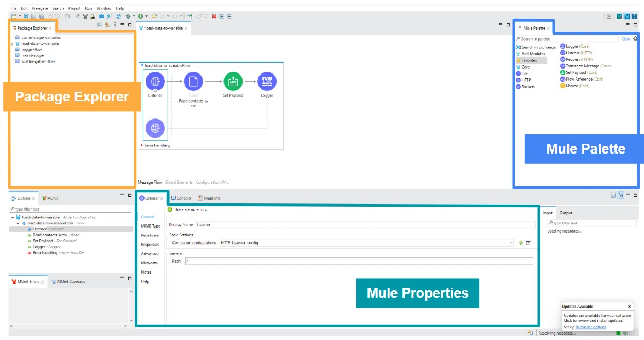Open palette settings gear icon
The image size is (644, 340).
[x=635, y=38]
